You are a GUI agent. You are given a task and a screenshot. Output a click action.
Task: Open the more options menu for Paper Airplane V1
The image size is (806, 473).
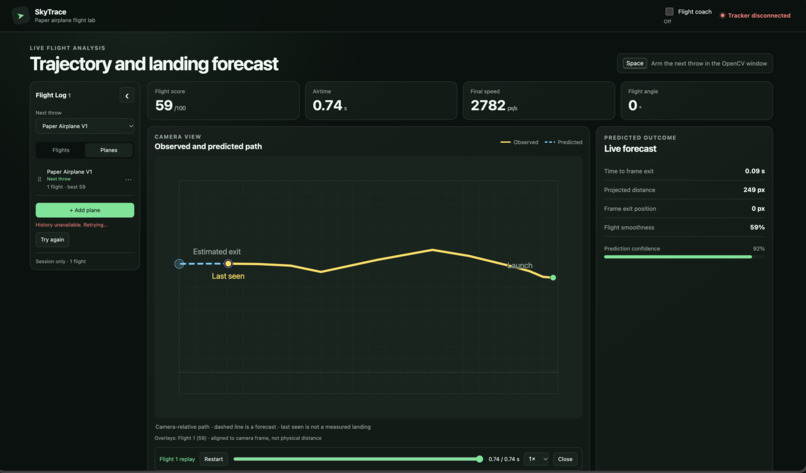tap(129, 179)
